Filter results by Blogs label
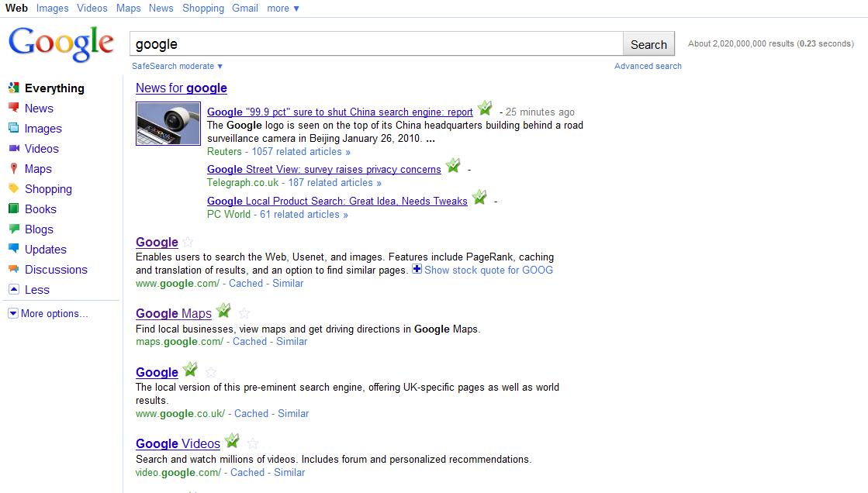The width and height of the screenshot is (868, 493). [x=39, y=229]
